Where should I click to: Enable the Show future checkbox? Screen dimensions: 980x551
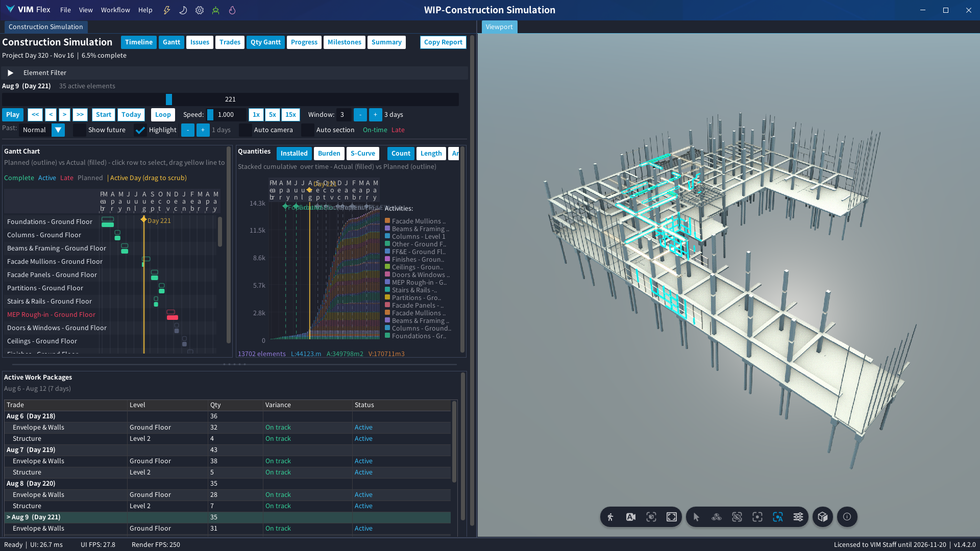[x=79, y=130]
